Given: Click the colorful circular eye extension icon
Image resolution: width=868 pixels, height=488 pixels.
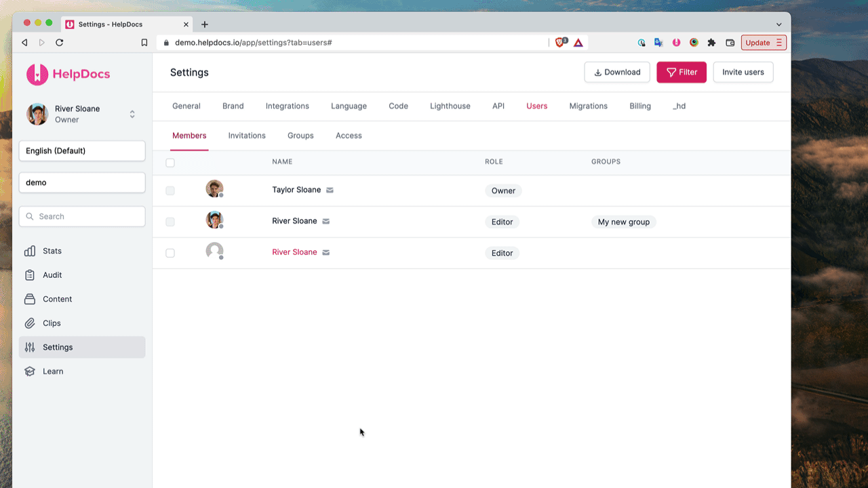Looking at the screenshot, I should (x=694, y=43).
